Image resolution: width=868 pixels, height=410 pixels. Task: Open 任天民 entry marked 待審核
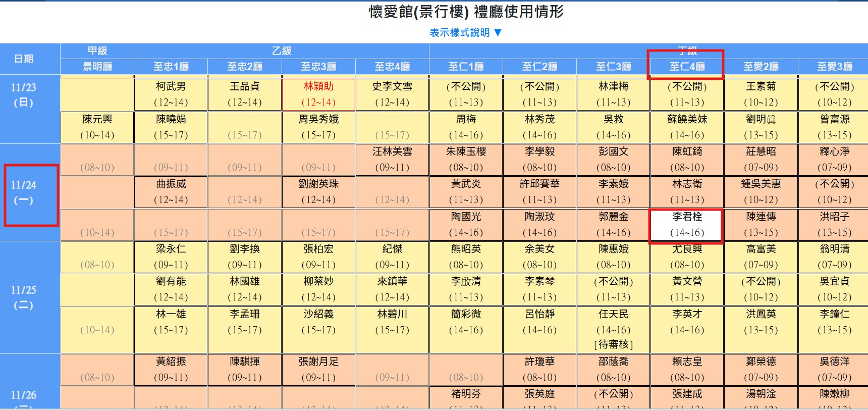point(613,329)
